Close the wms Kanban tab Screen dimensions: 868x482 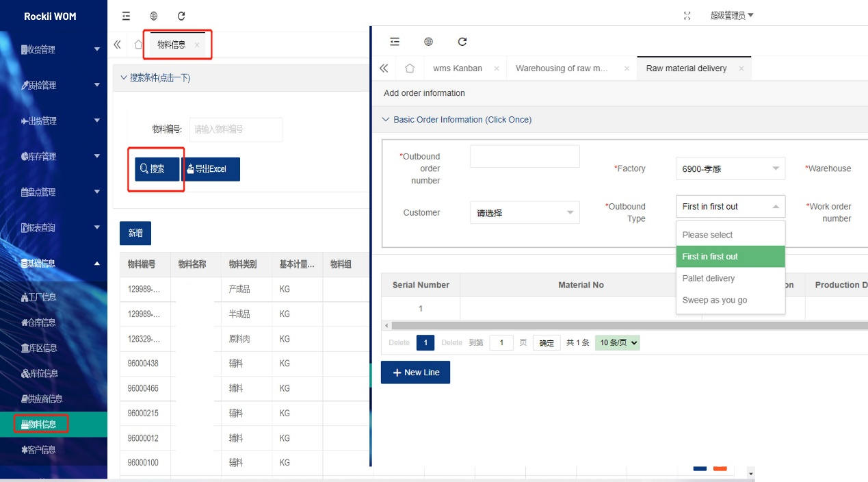point(497,68)
